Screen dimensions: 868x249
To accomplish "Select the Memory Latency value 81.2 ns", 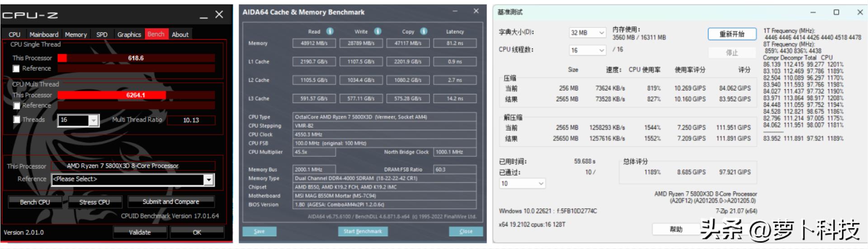I will [455, 43].
